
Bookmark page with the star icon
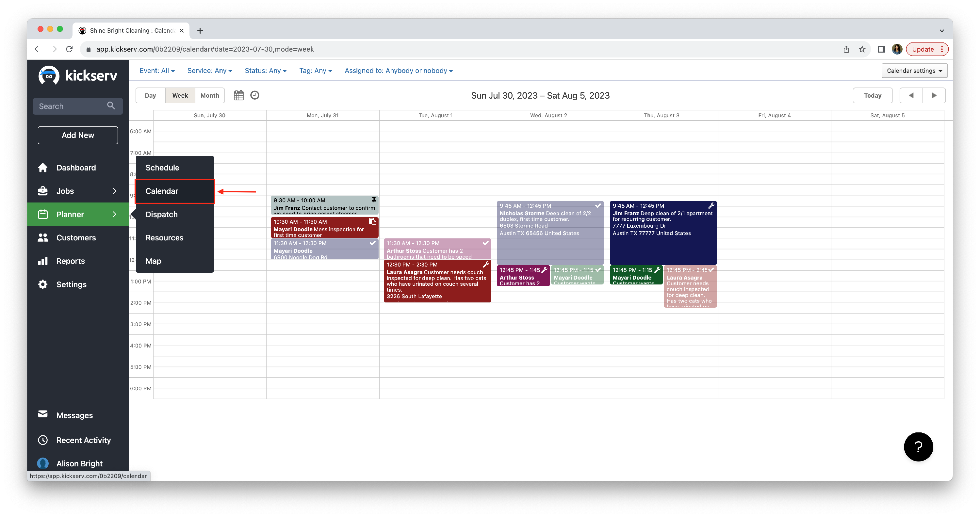tap(862, 49)
